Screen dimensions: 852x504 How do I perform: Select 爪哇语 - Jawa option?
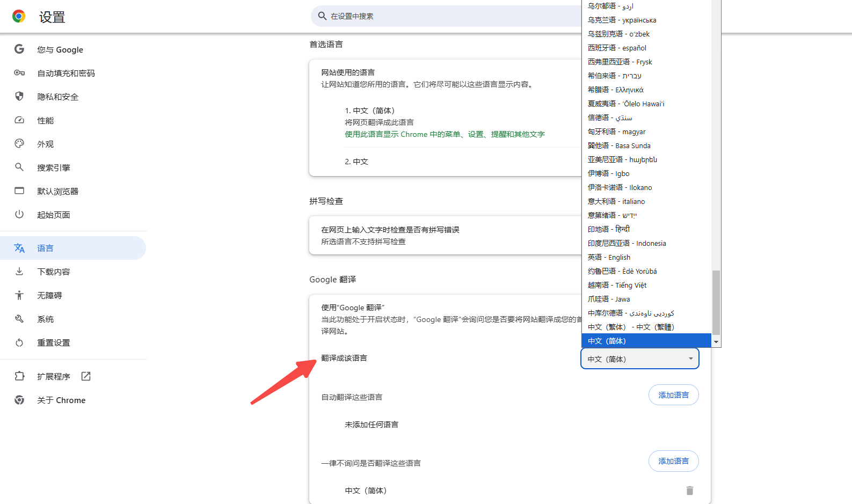(646, 299)
